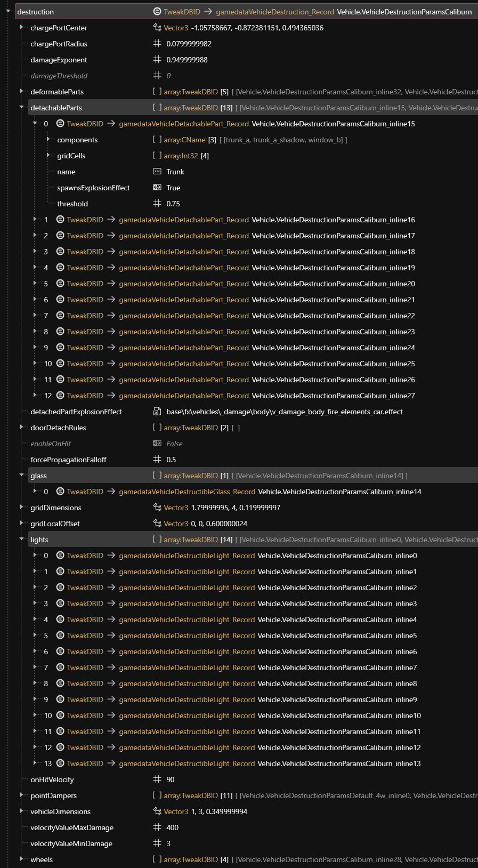Expand the wheels array node
478x868 pixels.
click(22, 859)
